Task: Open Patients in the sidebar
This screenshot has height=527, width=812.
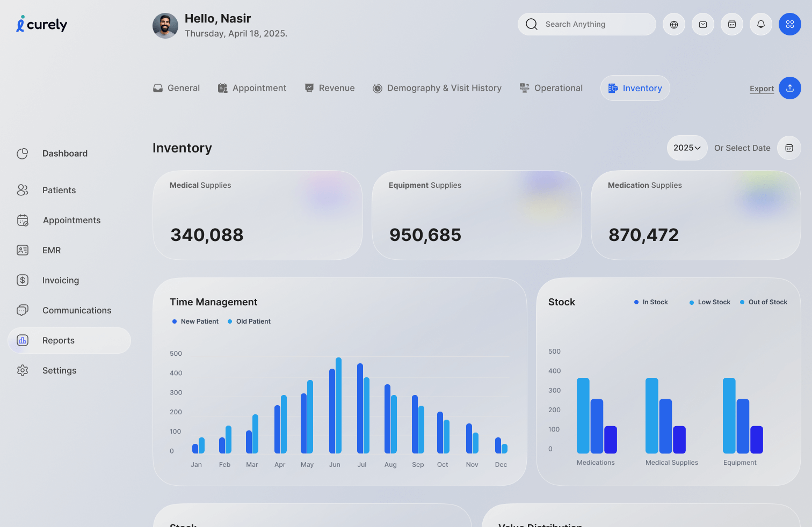Action: point(59,190)
